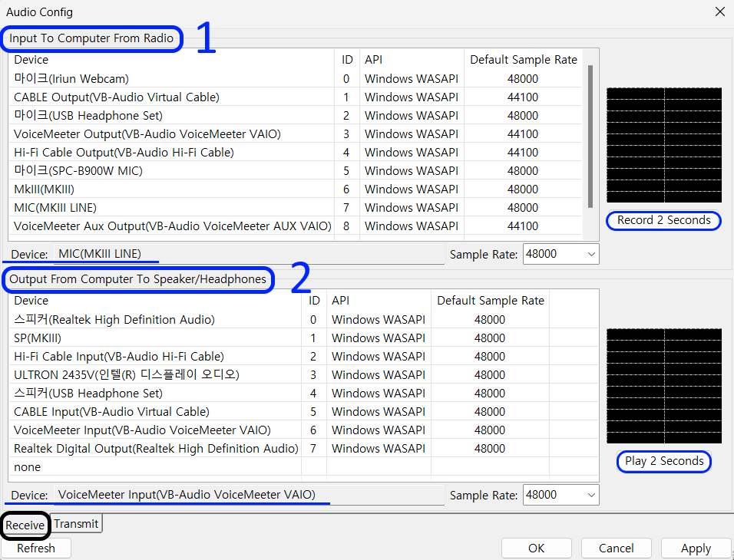Switch to the Transmit tab

pos(76,524)
